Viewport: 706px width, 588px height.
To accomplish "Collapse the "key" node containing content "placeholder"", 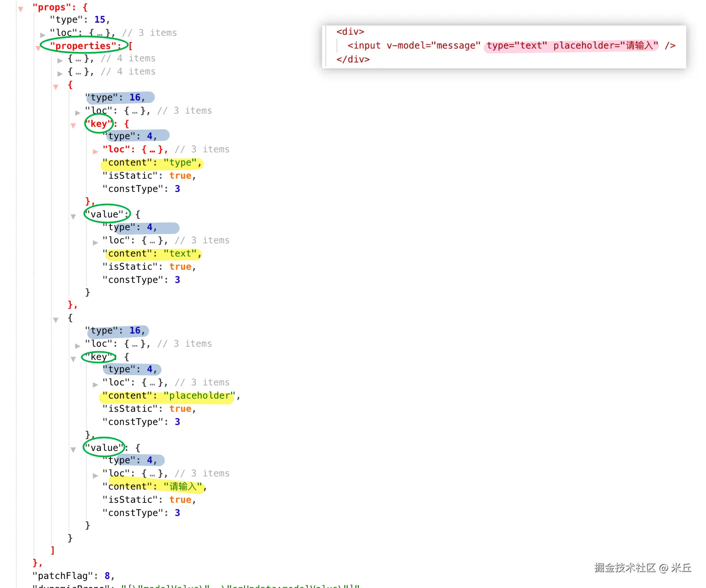I will (x=73, y=359).
